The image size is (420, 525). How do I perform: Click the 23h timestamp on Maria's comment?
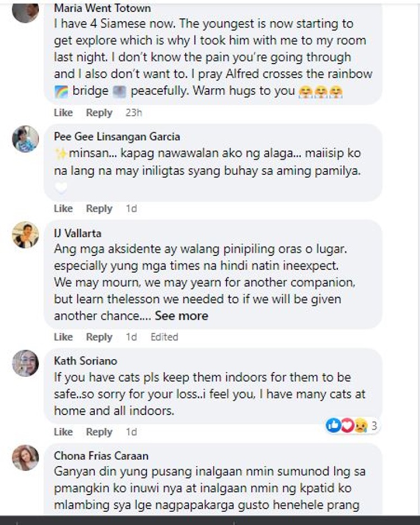(x=134, y=112)
